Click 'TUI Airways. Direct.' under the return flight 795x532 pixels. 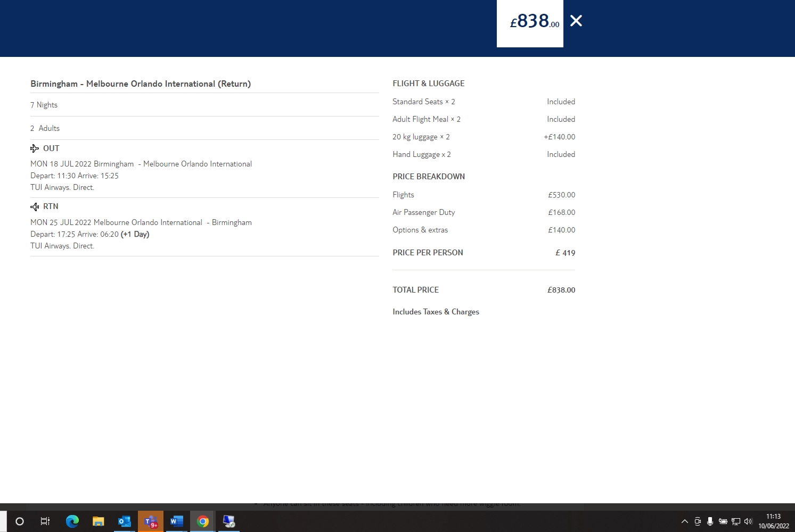(62, 246)
